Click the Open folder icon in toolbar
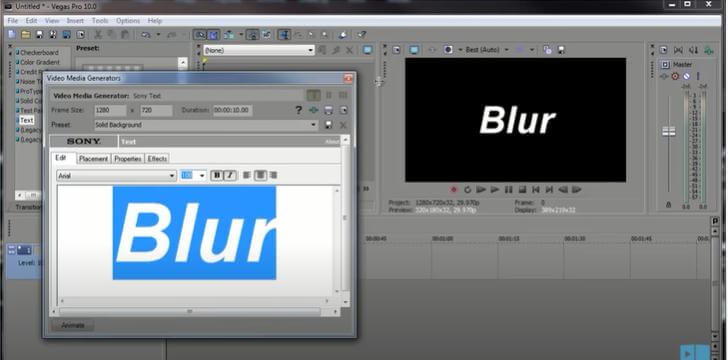728x360 pixels. 25,35
